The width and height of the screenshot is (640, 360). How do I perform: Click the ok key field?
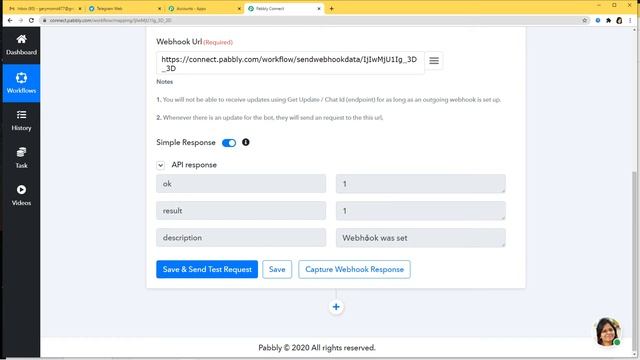click(x=241, y=184)
